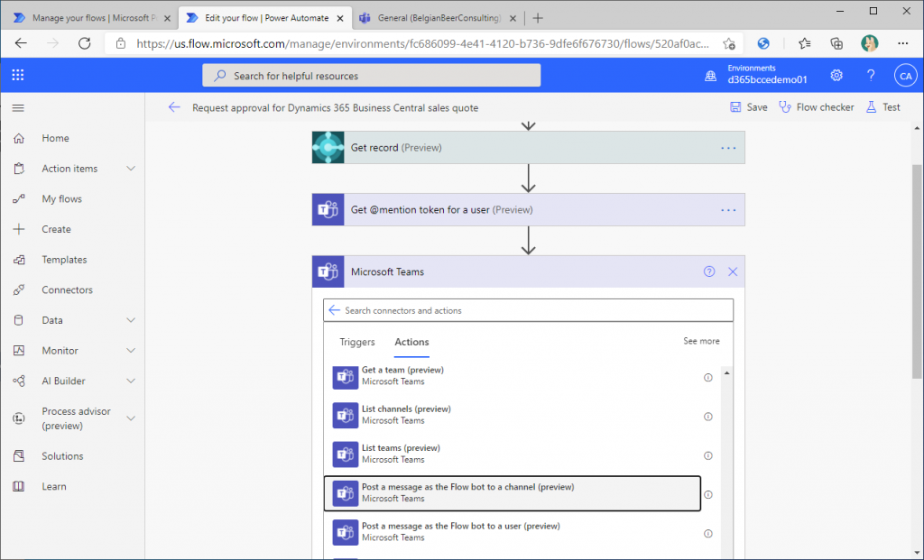Open more options for Get record step
Viewport: 924px width, 560px height.
click(x=728, y=148)
